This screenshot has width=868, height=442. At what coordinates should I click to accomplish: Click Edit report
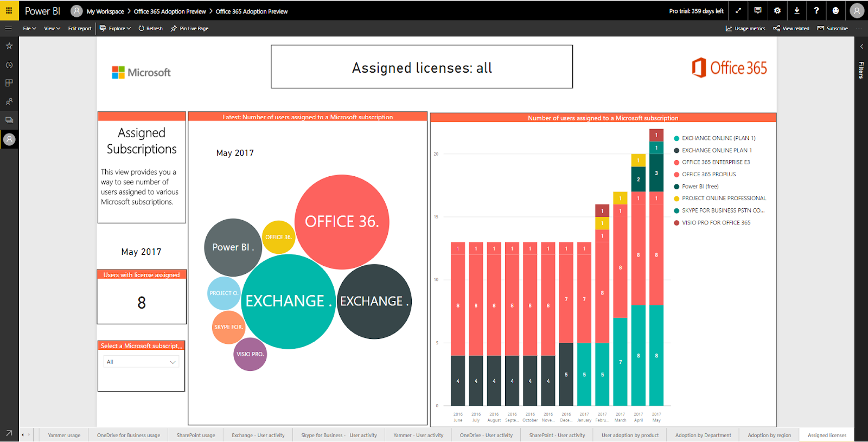80,28
